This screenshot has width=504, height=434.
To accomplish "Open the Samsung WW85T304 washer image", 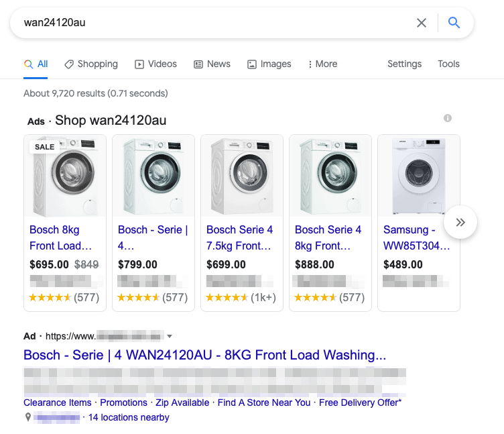I will pos(419,176).
